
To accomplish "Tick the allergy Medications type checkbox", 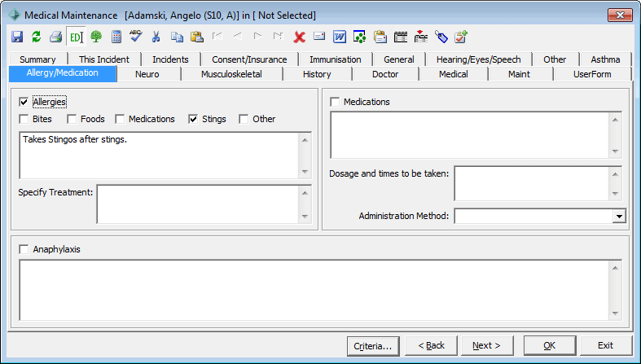I will click(120, 119).
